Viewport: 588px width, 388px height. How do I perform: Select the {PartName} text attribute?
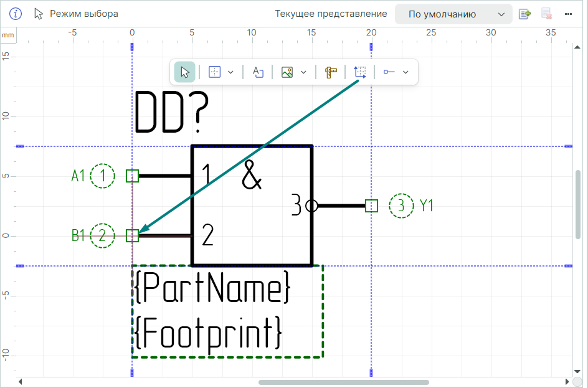click(x=212, y=290)
